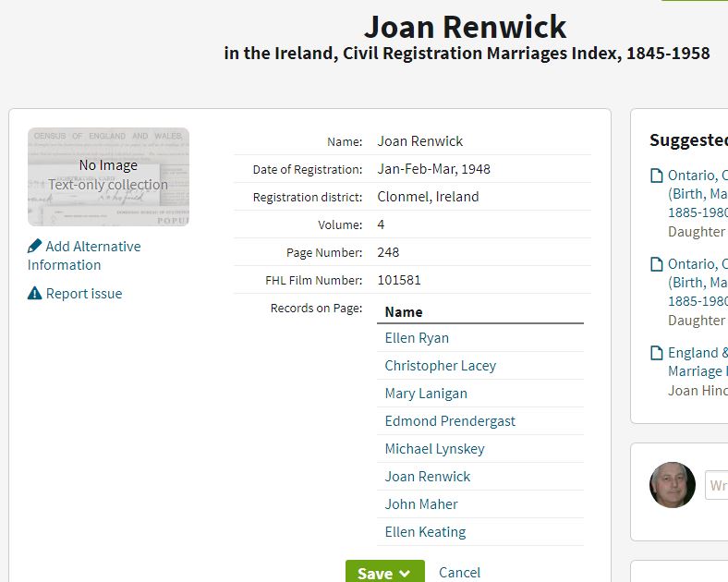Open the second Ontario suggested record link

click(698, 283)
